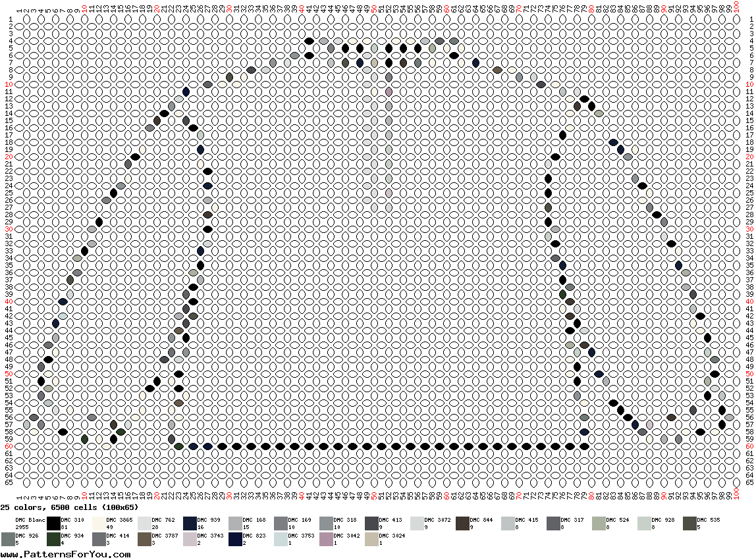The width and height of the screenshot is (756, 560).
Task: Click the 'DMC 3024' legend label text
Action: coord(392,536)
